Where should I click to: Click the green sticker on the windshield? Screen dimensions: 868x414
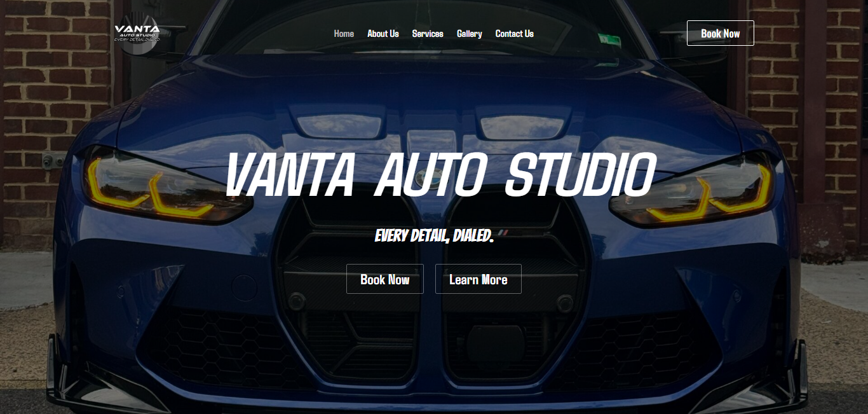click(x=611, y=42)
